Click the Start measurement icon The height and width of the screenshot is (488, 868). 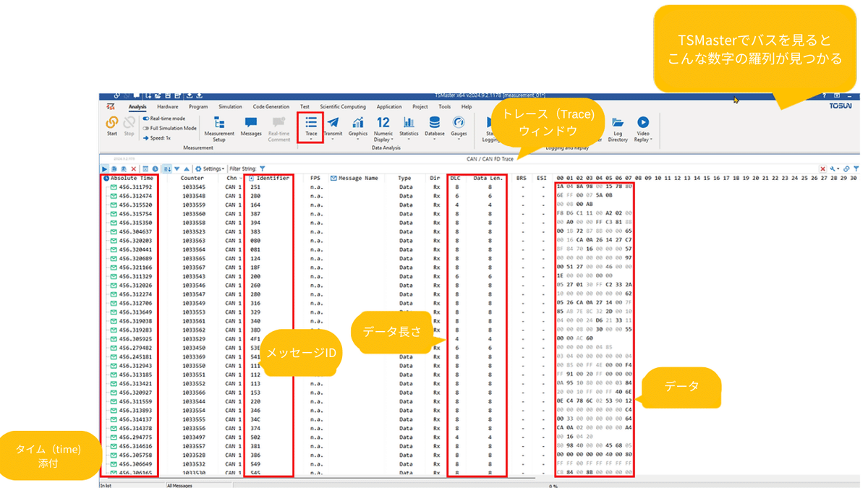click(x=112, y=123)
